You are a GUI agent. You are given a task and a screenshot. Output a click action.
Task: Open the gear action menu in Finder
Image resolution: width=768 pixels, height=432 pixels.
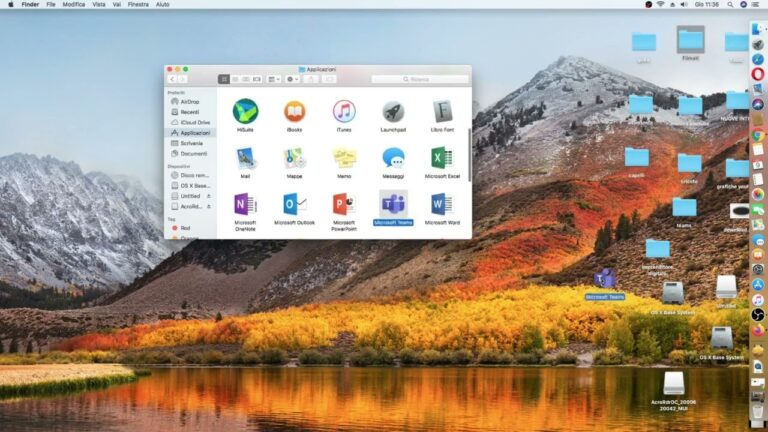[x=292, y=79]
